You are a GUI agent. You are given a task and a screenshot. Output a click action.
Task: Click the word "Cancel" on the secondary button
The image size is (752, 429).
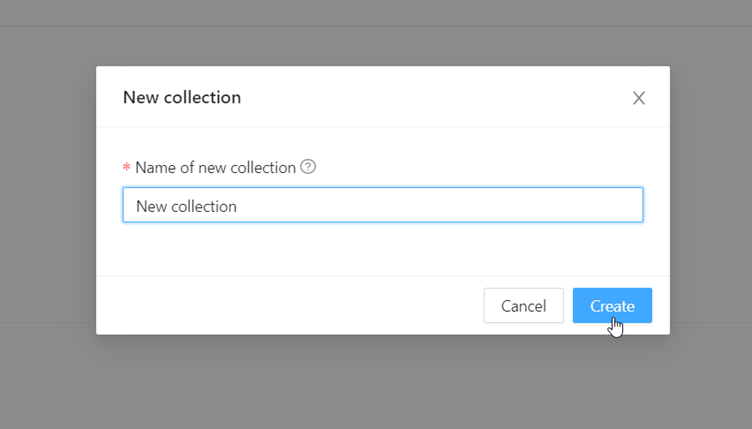523,306
